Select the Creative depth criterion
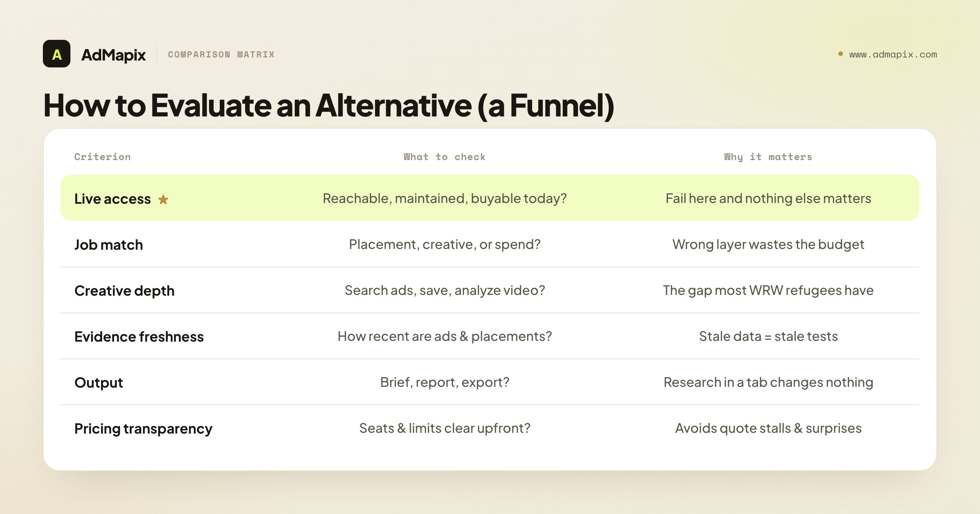Image resolution: width=980 pixels, height=514 pixels. pos(124,291)
